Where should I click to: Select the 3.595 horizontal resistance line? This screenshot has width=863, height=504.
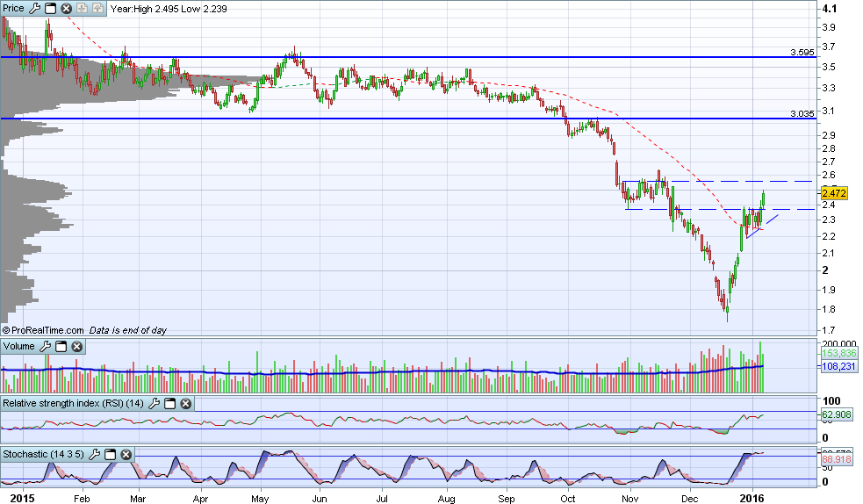coord(408,57)
